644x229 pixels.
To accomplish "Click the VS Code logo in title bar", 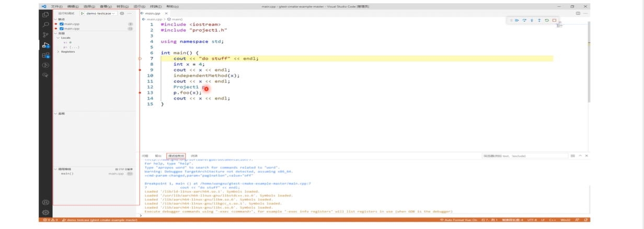I will 44,6.
